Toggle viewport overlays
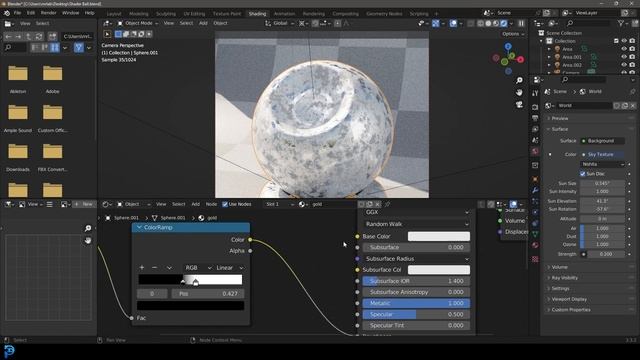Image resolution: width=640 pixels, height=360 pixels. pyautogui.click(x=453, y=23)
